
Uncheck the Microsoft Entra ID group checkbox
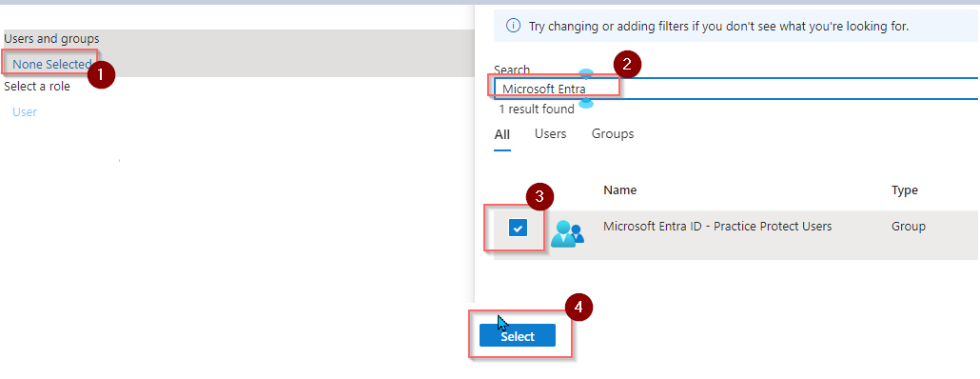click(x=518, y=228)
